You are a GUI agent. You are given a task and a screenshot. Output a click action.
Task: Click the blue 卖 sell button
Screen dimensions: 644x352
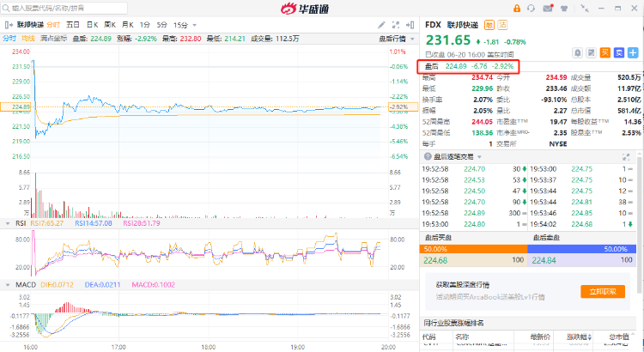pos(619,53)
